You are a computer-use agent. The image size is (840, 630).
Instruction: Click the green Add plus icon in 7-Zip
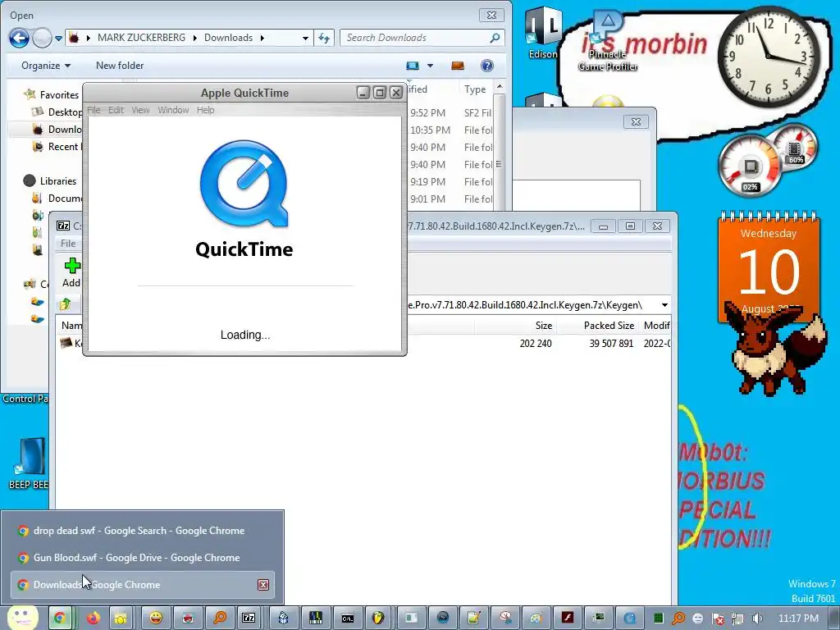tap(72, 266)
